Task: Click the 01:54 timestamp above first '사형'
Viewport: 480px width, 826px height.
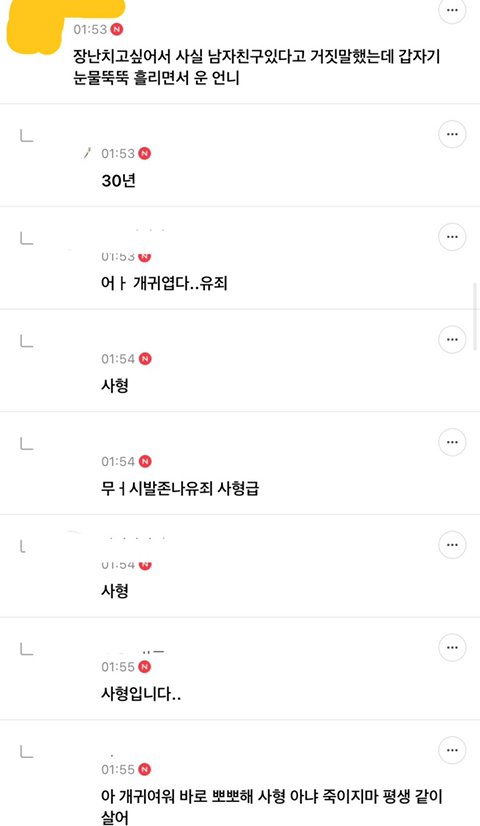Action: coord(118,359)
